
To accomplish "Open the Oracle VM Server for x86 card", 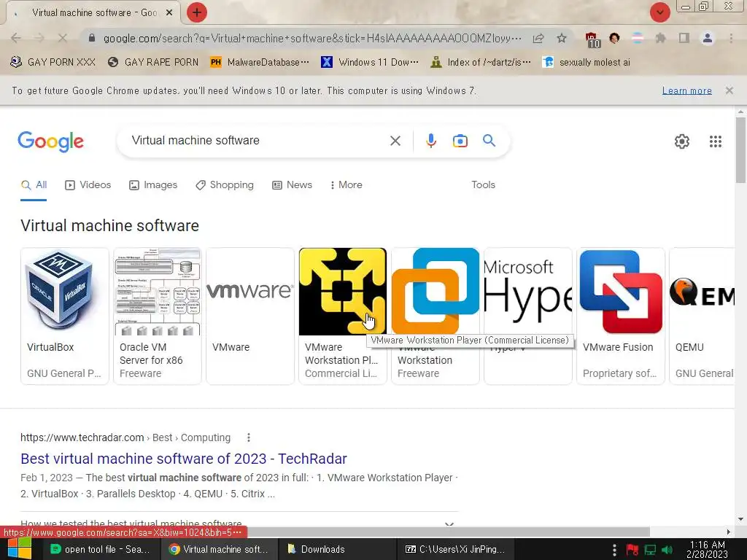I will 158,316.
